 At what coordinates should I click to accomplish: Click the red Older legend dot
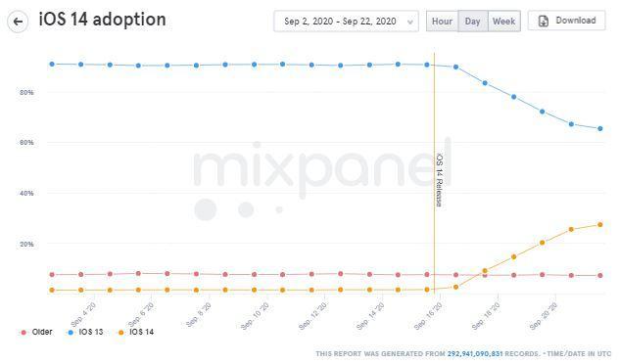click(24, 333)
